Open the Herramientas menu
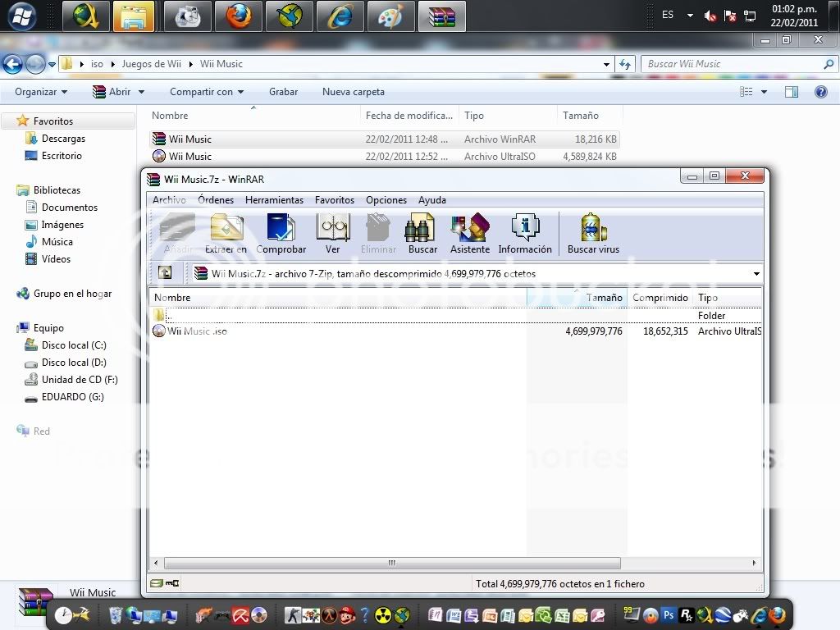The width and height of the screenshot is (840, 630). click(x=274, y=200)
